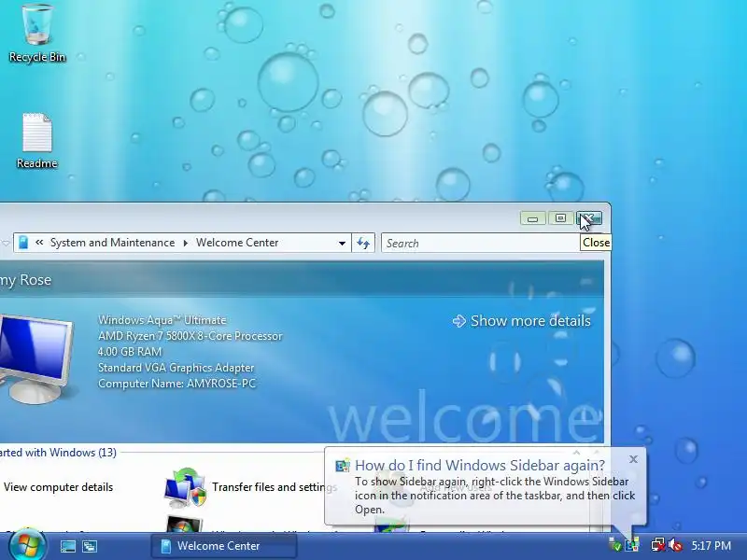This screenshot has height=560, width=747.
Task: Click Windows Aqua Ultimate edition text
Action: pos(162,320)
